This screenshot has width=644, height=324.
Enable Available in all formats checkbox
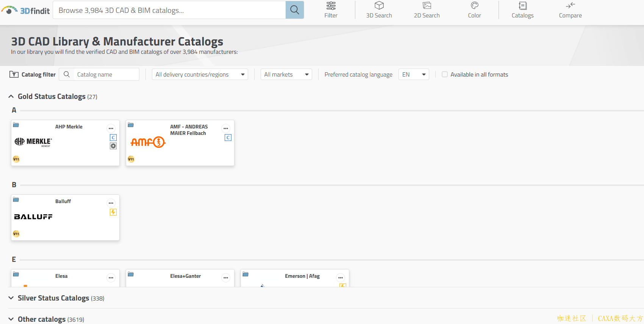click(x=445, y=75)
